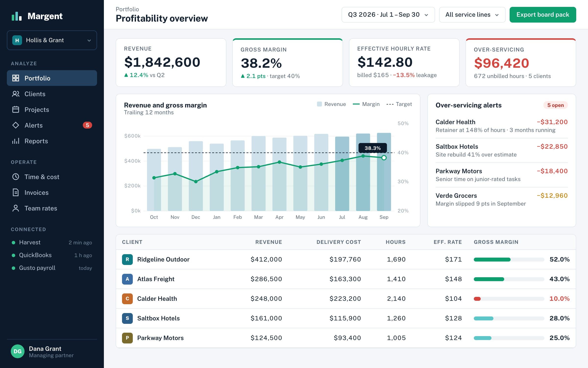588x368 pixels.
Task: Click the Time & cost clock icon
Action: (x=16, y=177)
